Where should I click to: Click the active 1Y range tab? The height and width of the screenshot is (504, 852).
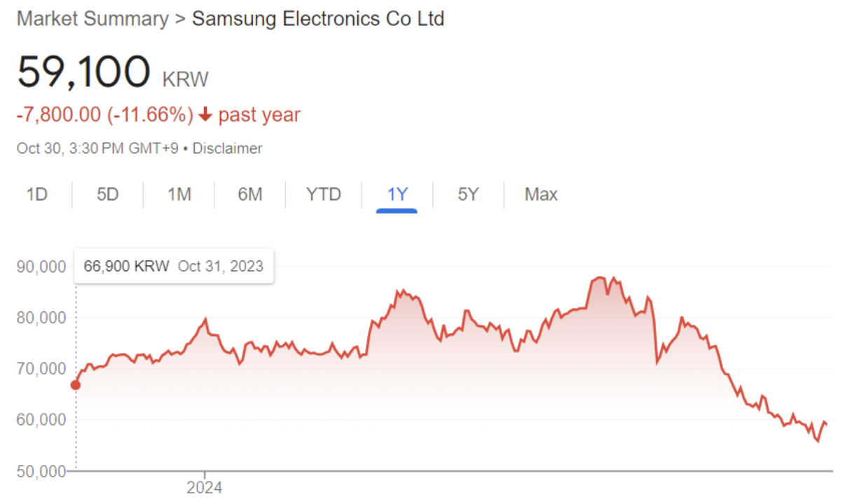pyautogui.click(x=397, y=194)
